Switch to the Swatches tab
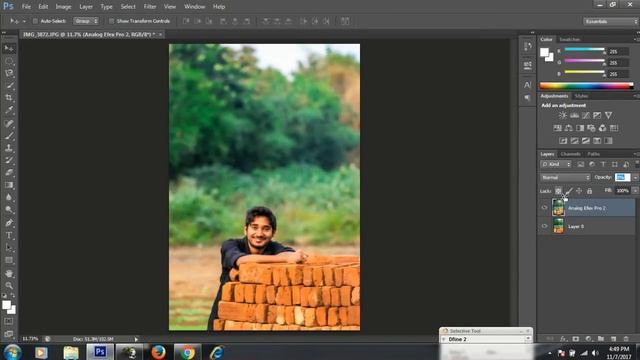This screenshot has width=640, height=360. (569, 39)
